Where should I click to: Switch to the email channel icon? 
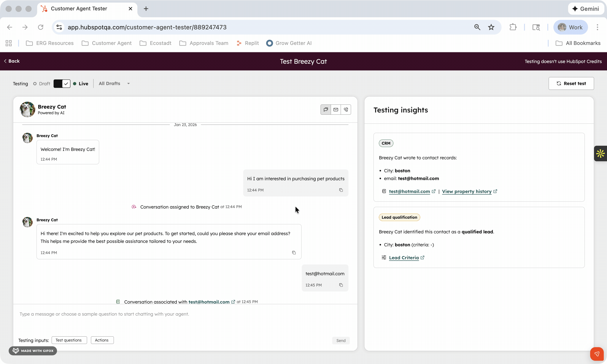(336, 109)
